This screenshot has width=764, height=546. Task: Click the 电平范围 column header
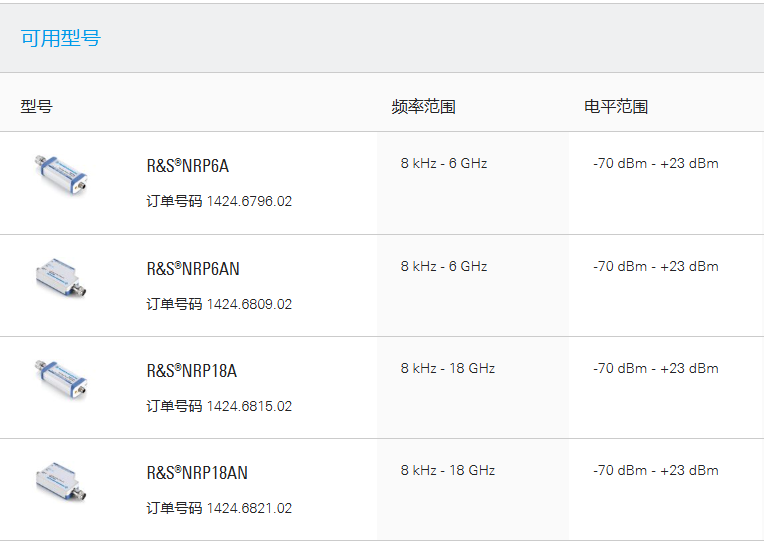(616, 106)
